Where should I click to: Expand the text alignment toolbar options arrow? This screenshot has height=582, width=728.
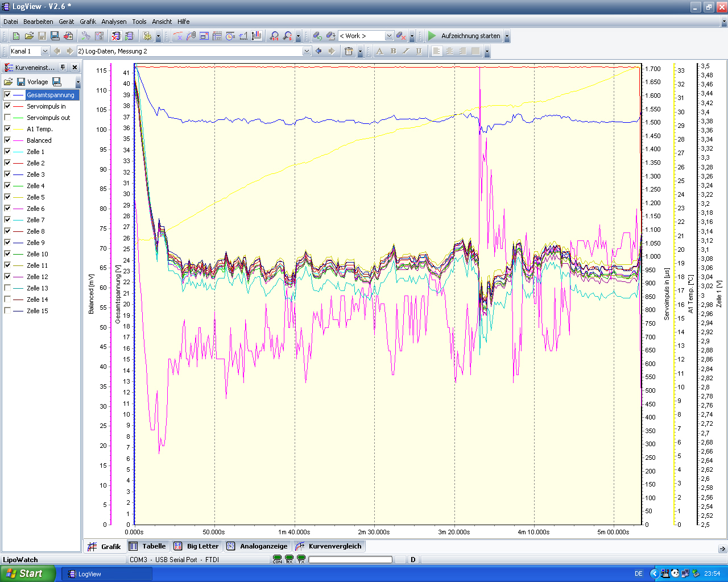point(487,51)
